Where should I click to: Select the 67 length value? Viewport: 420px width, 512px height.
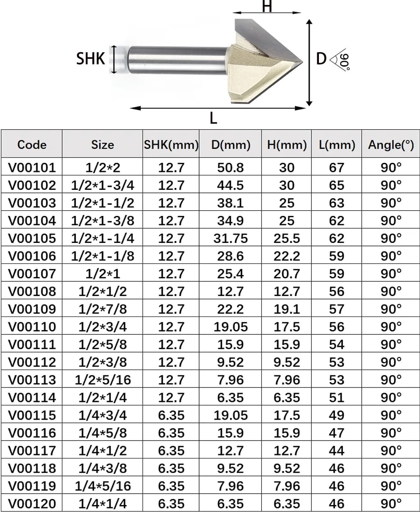(x=336, y=168)
